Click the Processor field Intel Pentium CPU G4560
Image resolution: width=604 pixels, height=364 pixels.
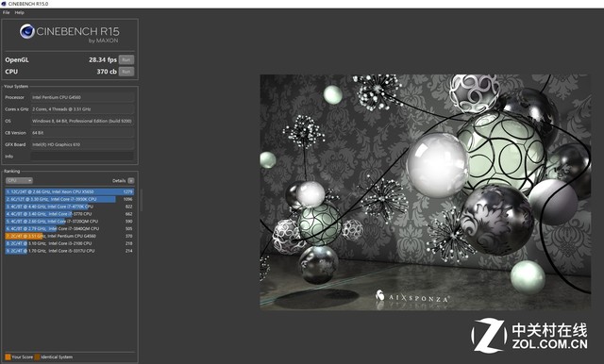click(82, 97)
